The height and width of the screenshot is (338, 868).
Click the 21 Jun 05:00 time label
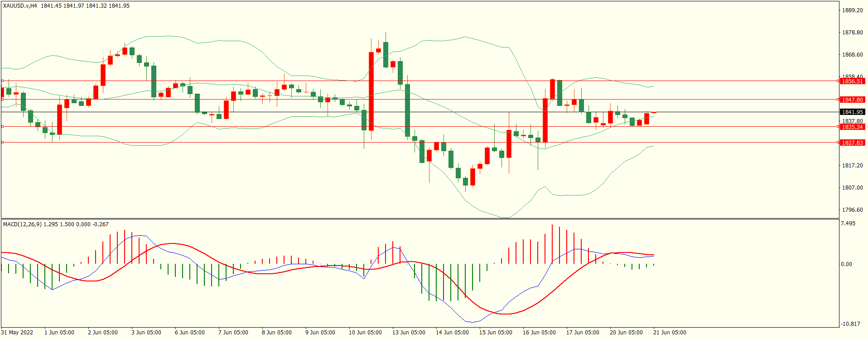670,333
